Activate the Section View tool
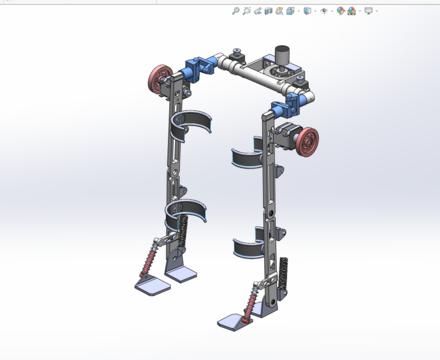 tap(268, 11)
